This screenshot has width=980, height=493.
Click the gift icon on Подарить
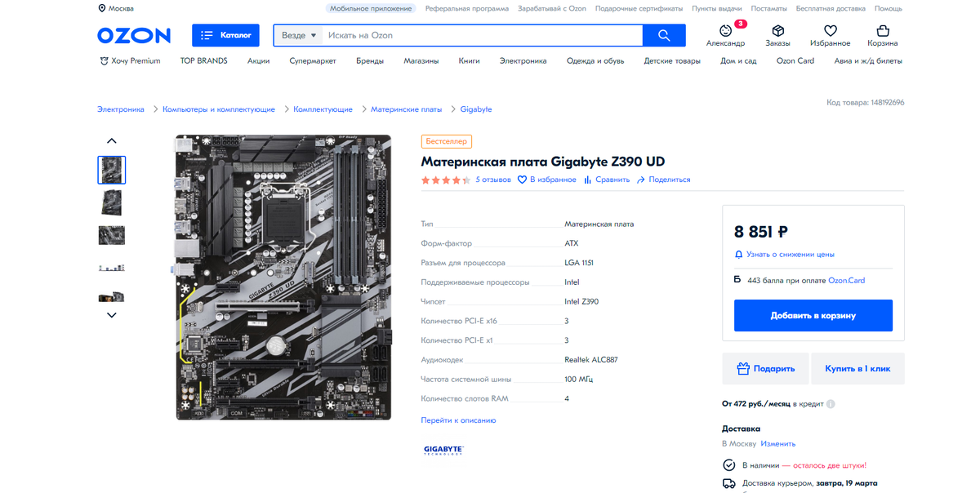click(743, 369)
